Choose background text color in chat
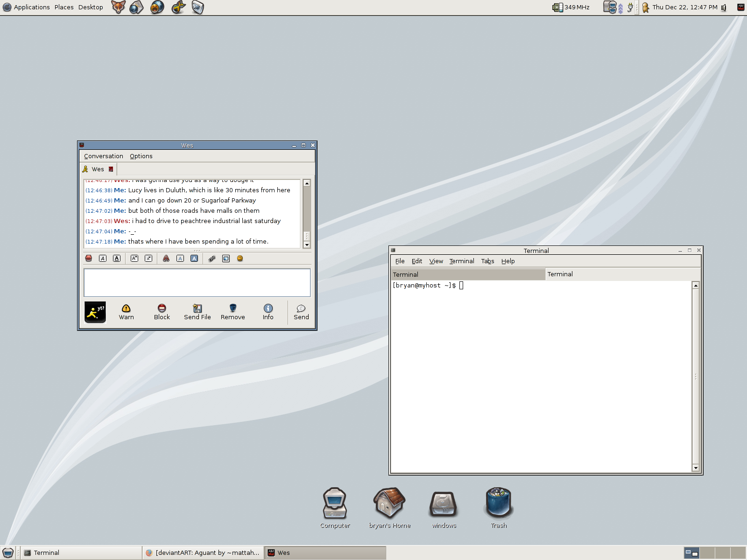 click(194, 259)
